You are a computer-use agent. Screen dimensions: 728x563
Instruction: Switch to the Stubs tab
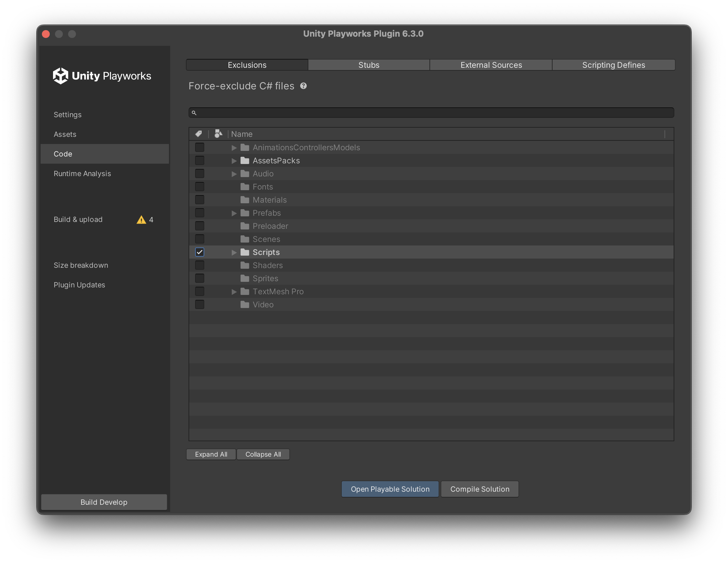(369, 65)
